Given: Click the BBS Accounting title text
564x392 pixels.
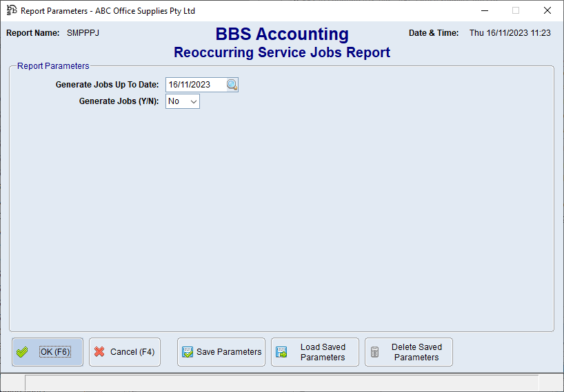Looking at the screenshot, I should pyautogui.click(x=282, y=34).
